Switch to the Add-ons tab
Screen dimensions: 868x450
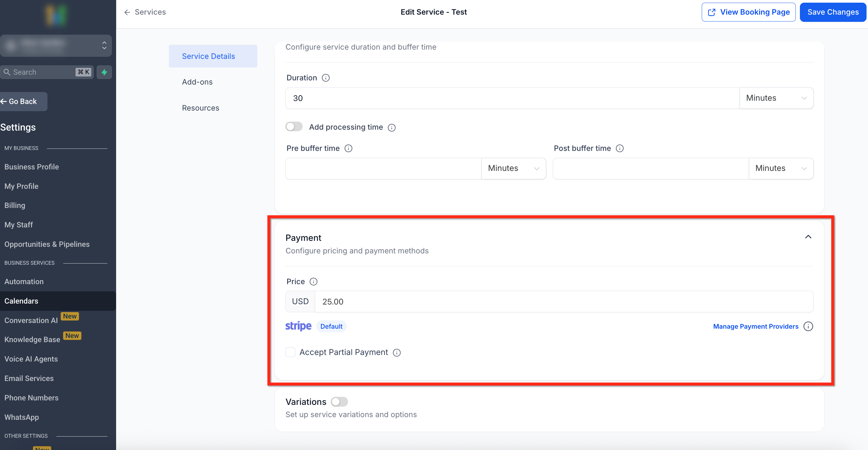(x=197, y=82)
